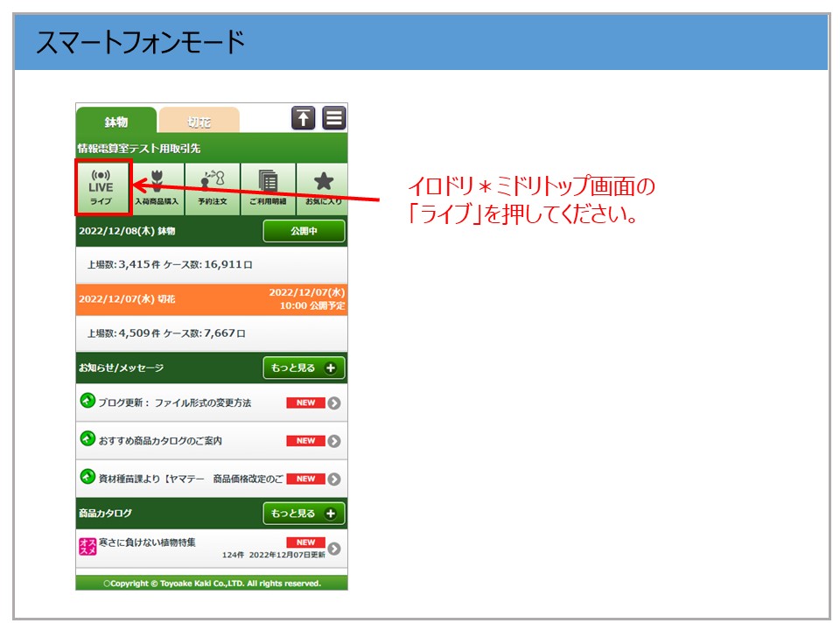Switch to the 切花 tab
The image size is (840, 630).
pos(199,122)
